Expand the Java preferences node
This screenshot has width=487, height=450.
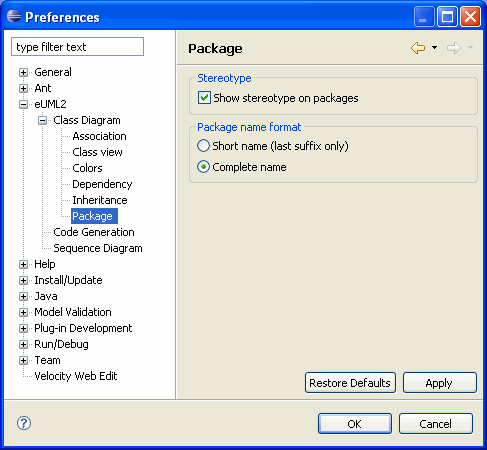23,296
